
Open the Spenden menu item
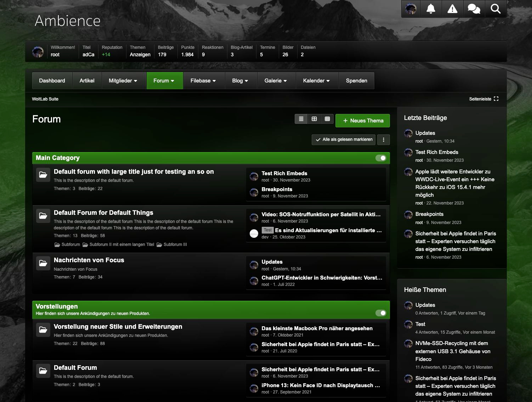click(356, 81)
